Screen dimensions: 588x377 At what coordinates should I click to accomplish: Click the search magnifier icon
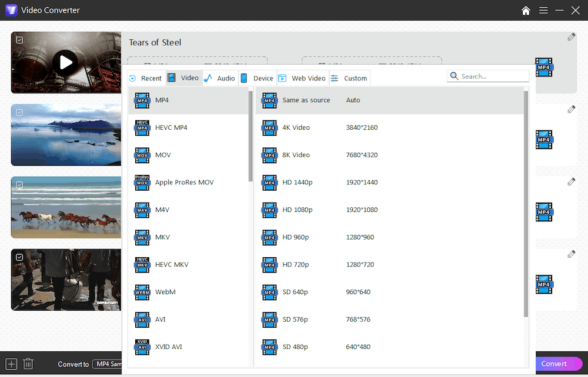(x=454, y=76)
